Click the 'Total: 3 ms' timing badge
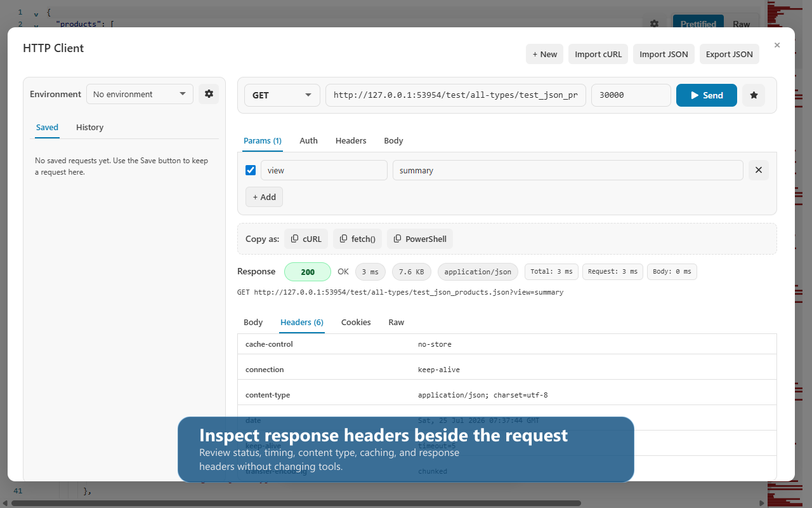This screenshot has width=812, height=508. click(x=551, y=271)
